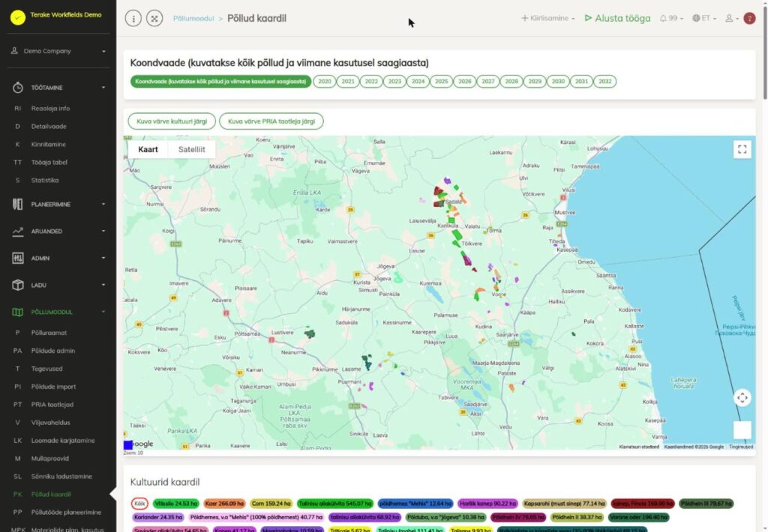Click the Planeerimine icon in sidebar
Image resolution: width=768 pixels, height=532 pixels.
pyautogui.click(x=18, y=204)
